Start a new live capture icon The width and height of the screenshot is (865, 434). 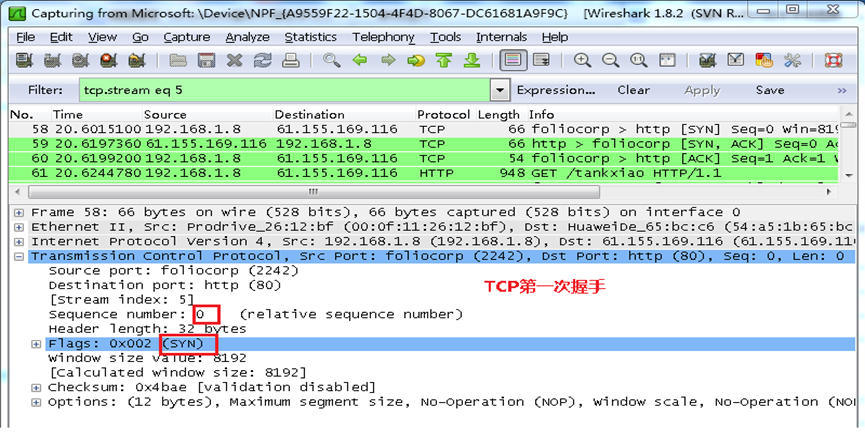click(x=80, y=60)
